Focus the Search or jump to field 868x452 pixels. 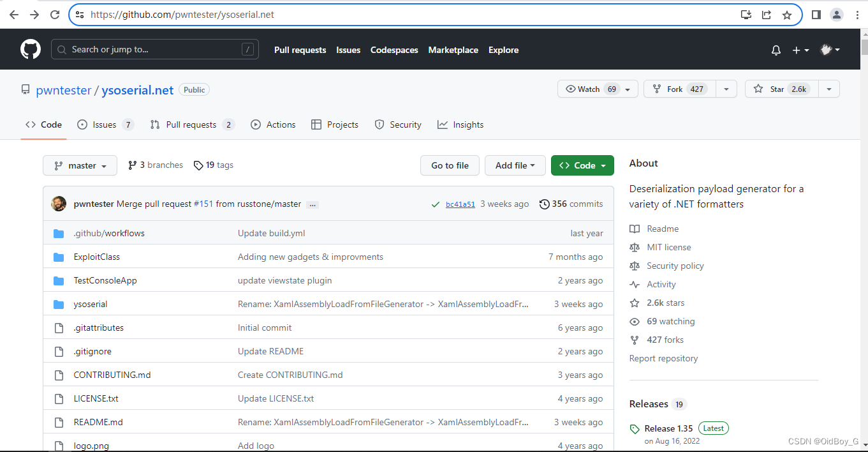pos(155,49)
